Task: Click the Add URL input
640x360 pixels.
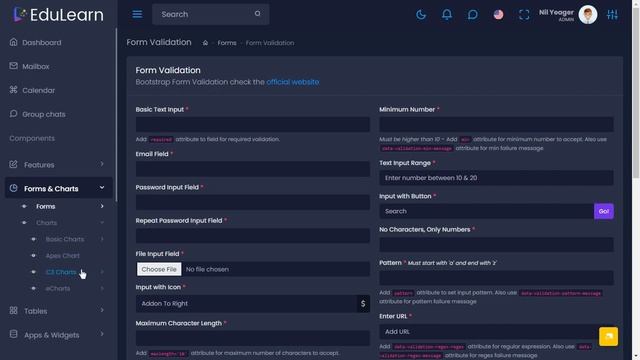Action: (496, 332)
